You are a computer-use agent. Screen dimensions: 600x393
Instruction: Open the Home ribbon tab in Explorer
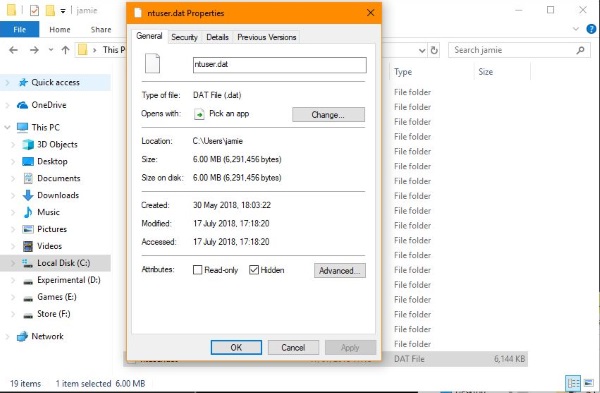(60, 29)
